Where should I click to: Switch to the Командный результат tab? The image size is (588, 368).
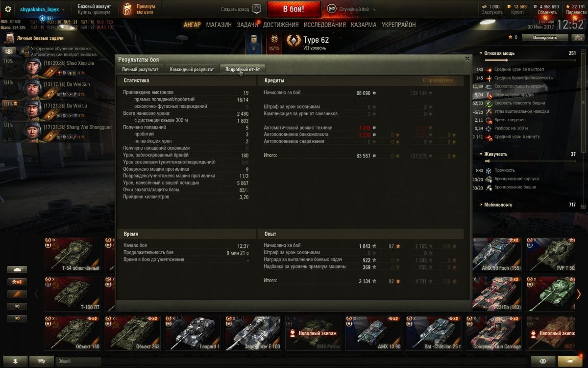point(192,70)
